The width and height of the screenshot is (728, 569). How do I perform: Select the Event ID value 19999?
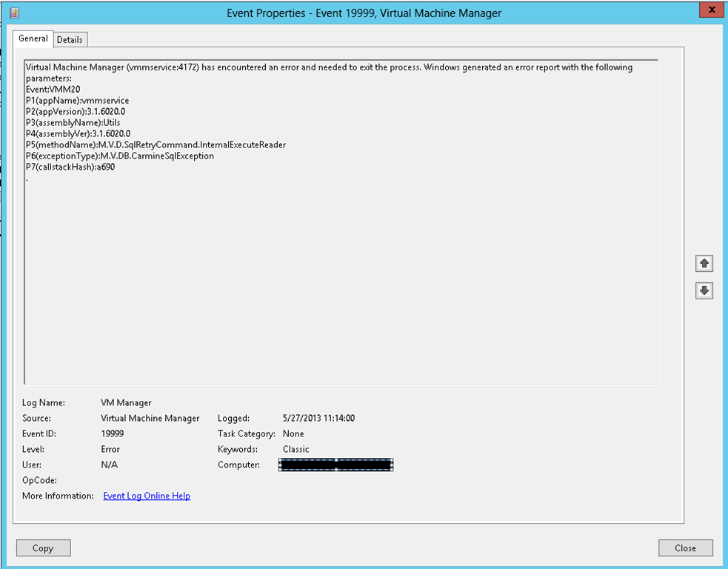tap(112, 433)
